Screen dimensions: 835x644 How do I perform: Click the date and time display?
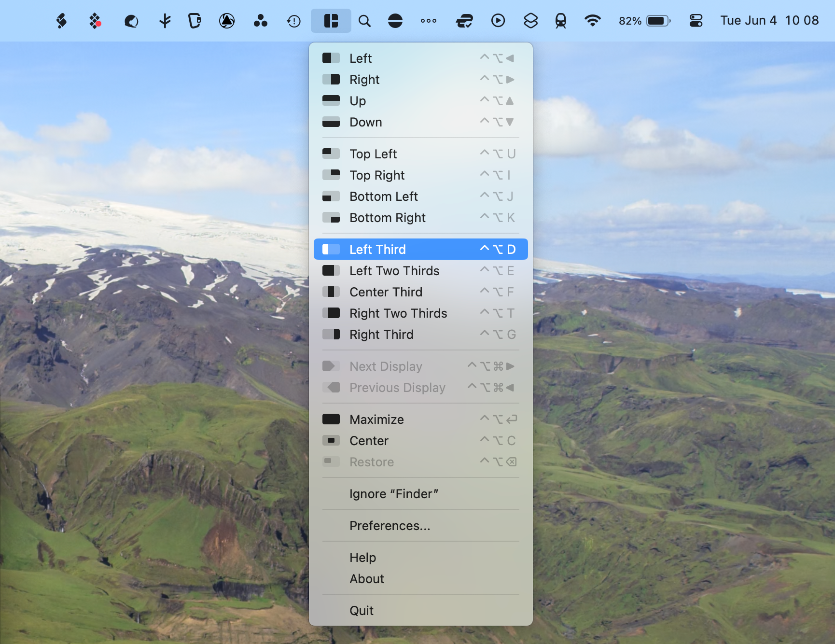coord(769,21)
